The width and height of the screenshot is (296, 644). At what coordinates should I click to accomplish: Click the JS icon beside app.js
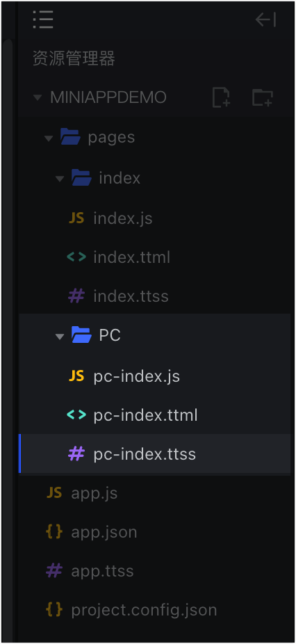point(54,492)
